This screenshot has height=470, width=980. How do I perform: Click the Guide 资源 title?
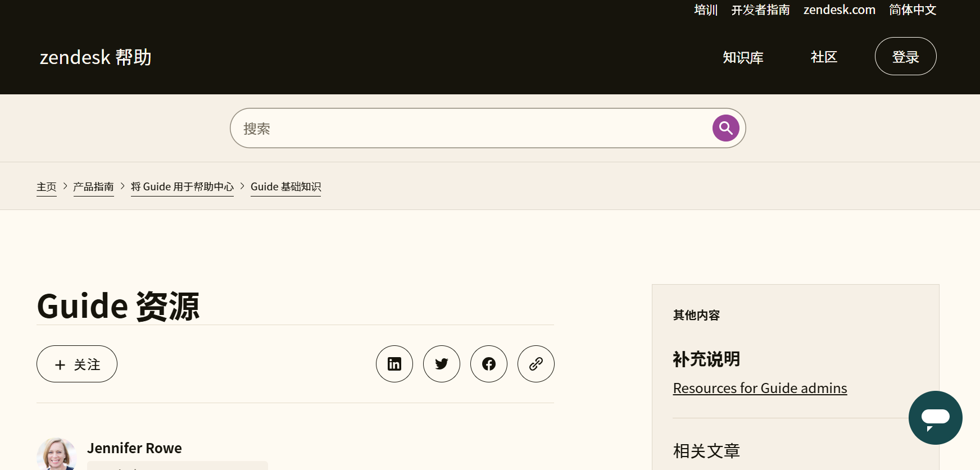pyautogui.click(x=118, y=306)
